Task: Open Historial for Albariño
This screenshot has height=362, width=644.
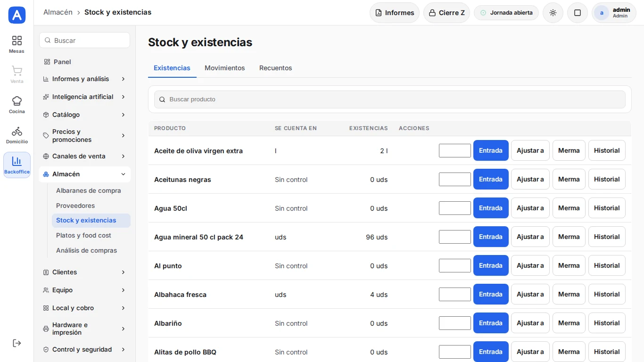Action: pos(607,323)
